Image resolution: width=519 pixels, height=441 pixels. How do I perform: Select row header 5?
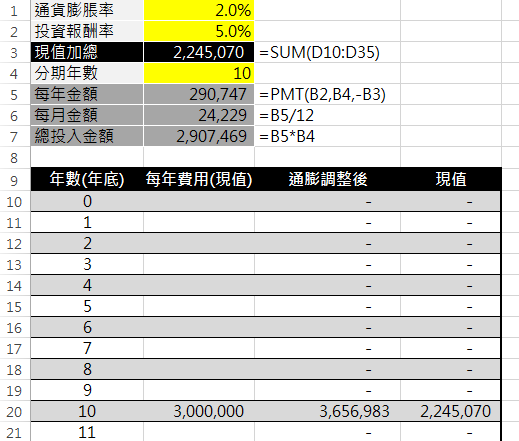(14, 95)
